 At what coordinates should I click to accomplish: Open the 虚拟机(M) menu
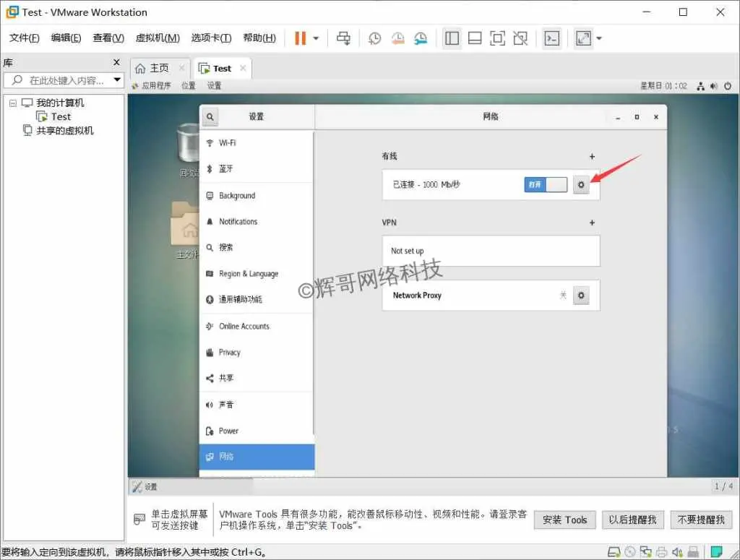click(158, 38)
